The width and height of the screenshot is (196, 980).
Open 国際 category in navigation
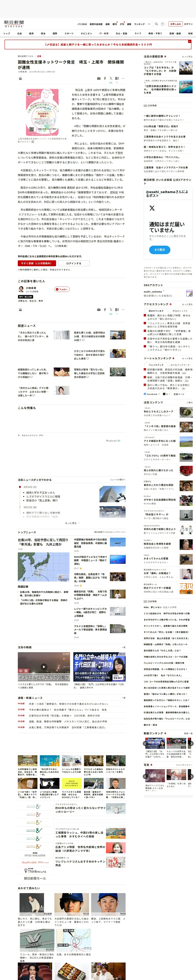point(55,33)
